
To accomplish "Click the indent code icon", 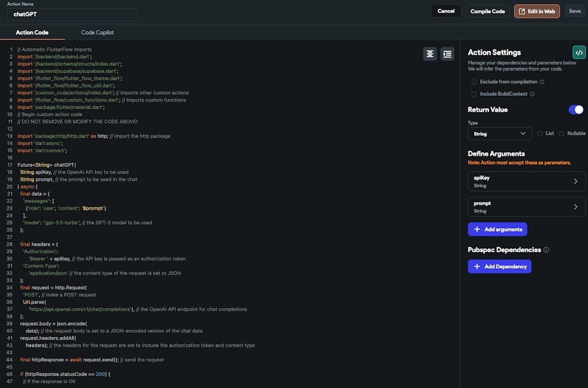I will tap(447, 53).
